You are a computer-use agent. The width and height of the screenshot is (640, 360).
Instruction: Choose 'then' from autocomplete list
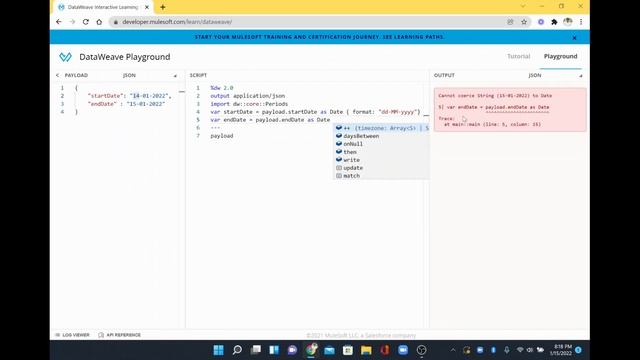tap(382, 152)
